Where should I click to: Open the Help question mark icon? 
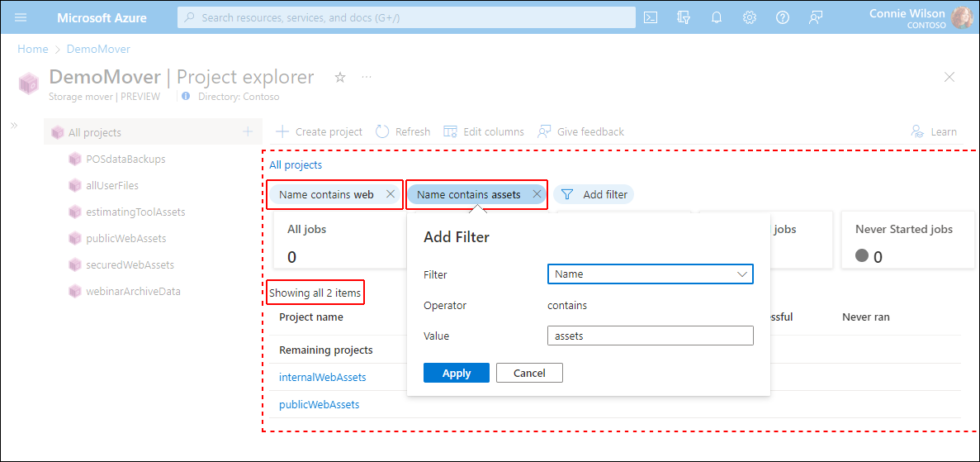click(x=783, y=17)
